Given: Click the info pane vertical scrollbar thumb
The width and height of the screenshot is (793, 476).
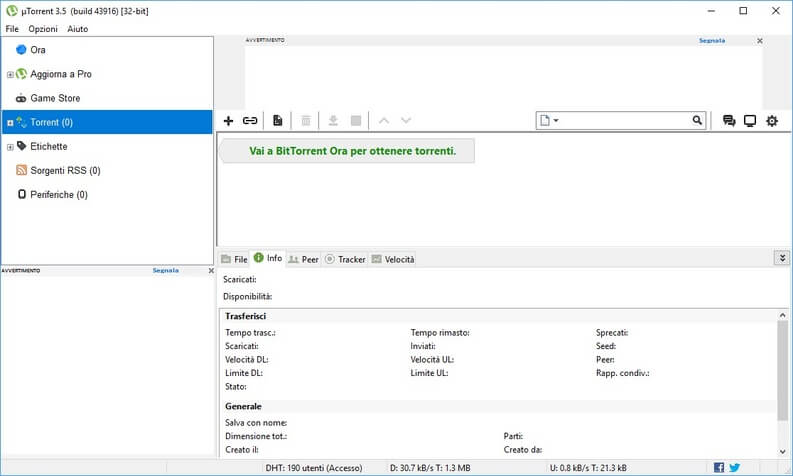Looking at the screenshot, I should [782, 370].
